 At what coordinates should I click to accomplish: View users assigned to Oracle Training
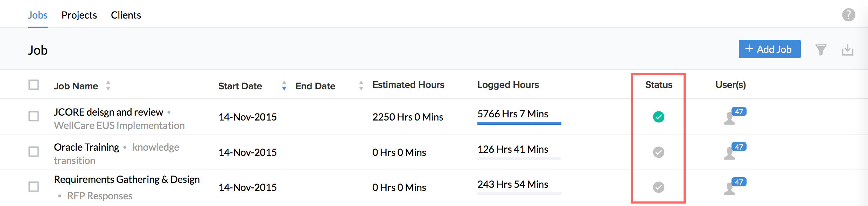click(733, 152)
